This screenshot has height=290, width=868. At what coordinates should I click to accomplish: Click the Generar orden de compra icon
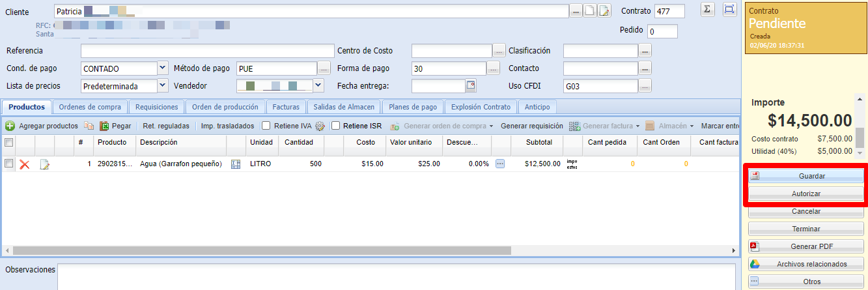[x=395, y=126]
